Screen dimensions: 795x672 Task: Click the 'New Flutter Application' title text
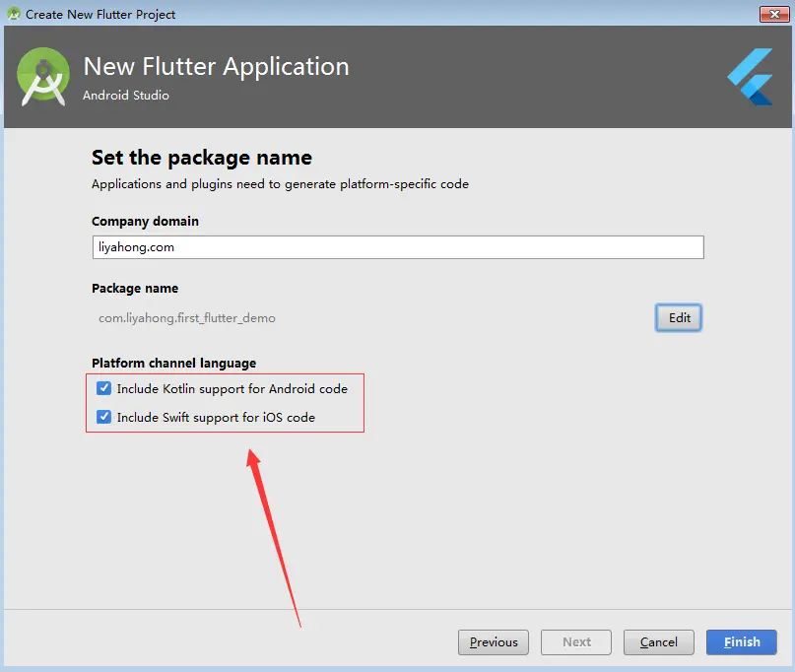[x=217, y=66]
